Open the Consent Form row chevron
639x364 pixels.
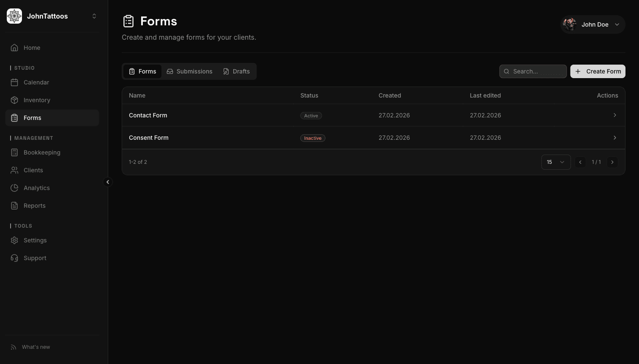tap(614, 138)
